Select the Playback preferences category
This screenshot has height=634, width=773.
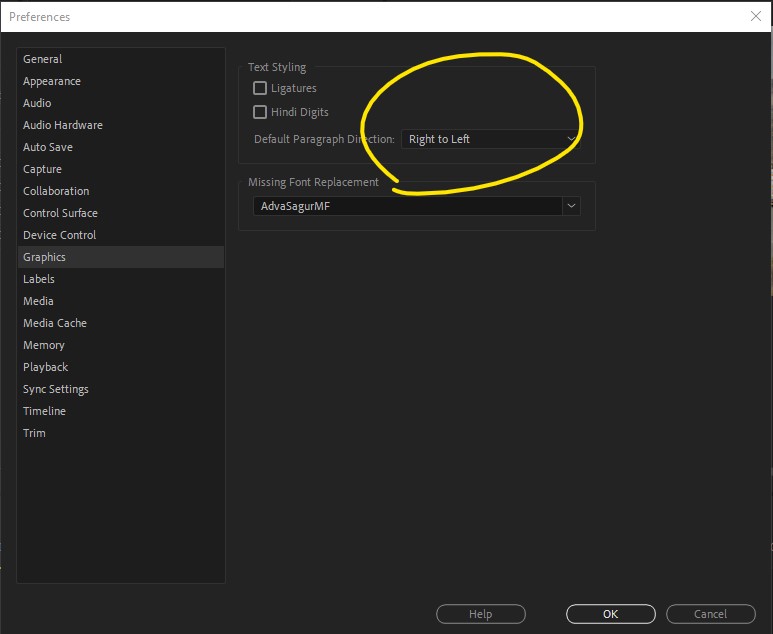click(x=46, y=367)
